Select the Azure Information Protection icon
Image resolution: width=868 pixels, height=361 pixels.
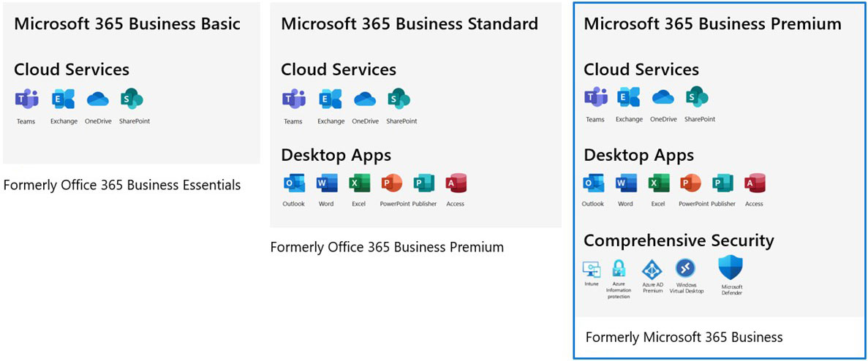619,269
